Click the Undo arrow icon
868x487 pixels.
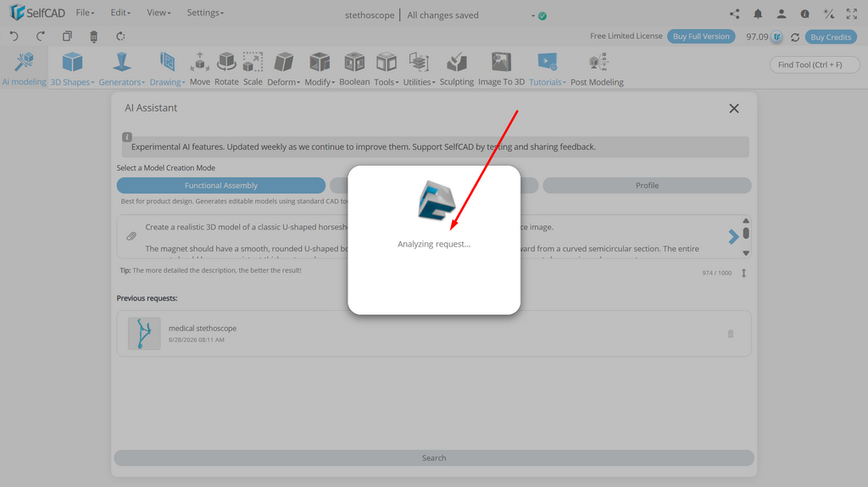click(14, 36)
